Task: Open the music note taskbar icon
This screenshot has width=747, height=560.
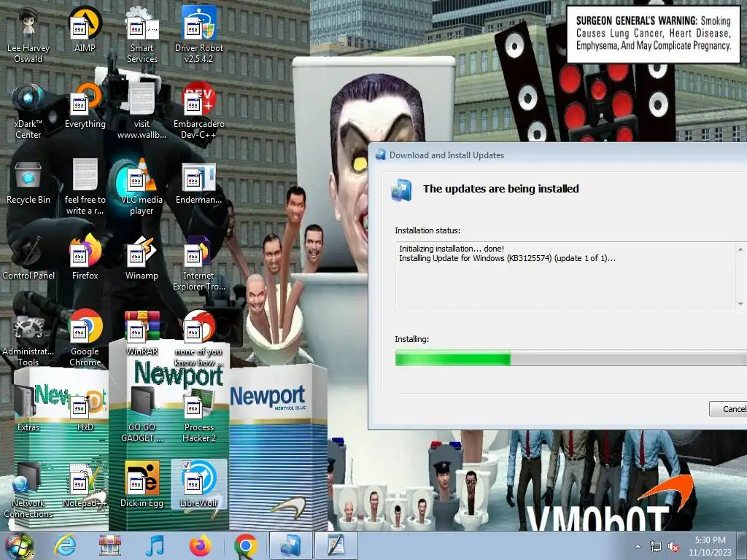Action: coord(155,545)
